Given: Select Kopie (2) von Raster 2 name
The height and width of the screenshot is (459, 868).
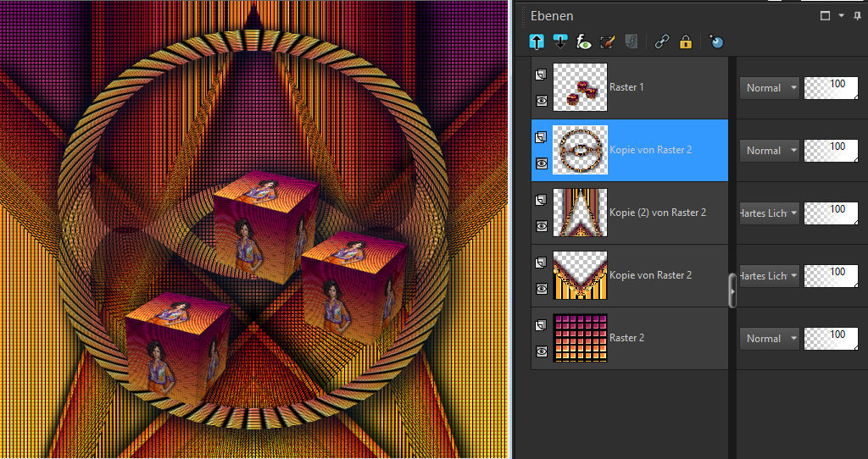Looking at the screenshot, I should (x=658, y=213).
